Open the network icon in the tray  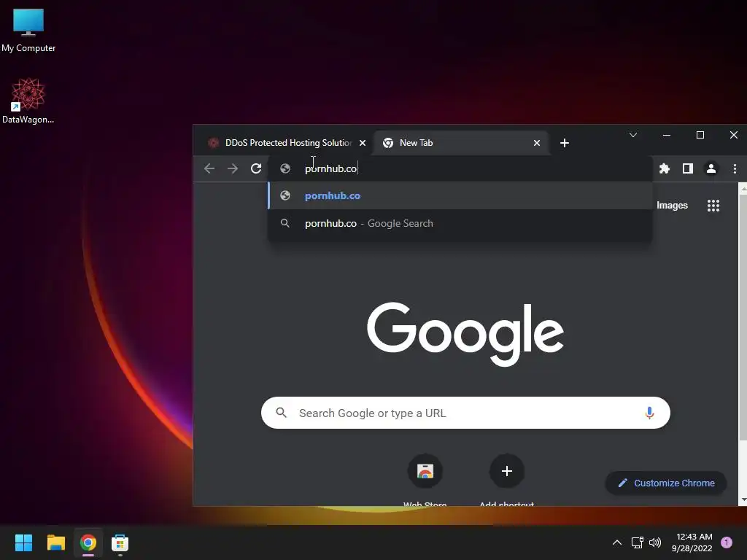637,542
